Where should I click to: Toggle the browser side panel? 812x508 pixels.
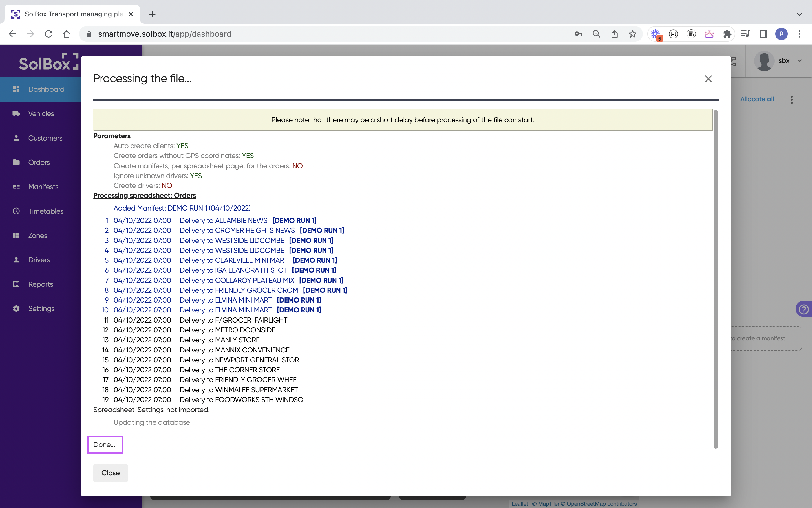763,34
